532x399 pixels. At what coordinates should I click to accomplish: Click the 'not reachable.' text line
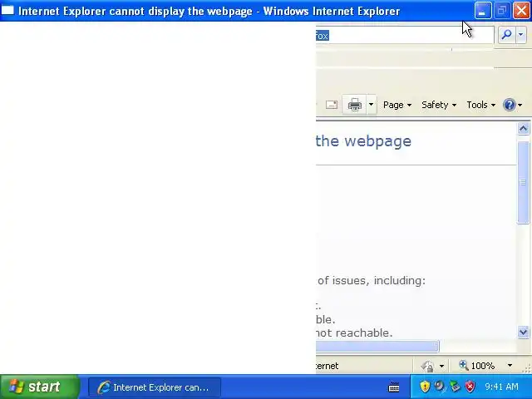[x=354, y=332]
